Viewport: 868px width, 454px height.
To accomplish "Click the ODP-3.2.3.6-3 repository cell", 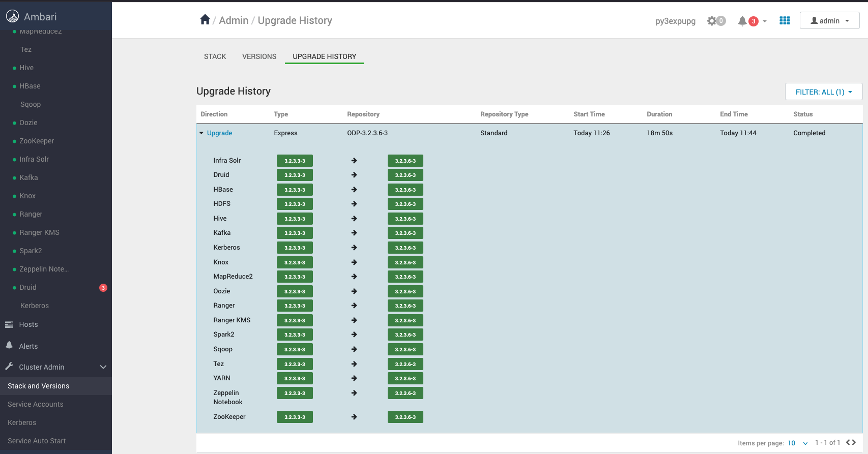I will click(x=367, y=133).
